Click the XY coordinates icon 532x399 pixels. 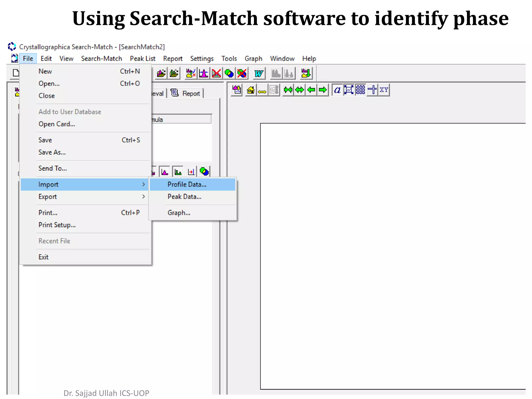pos(384,90)
